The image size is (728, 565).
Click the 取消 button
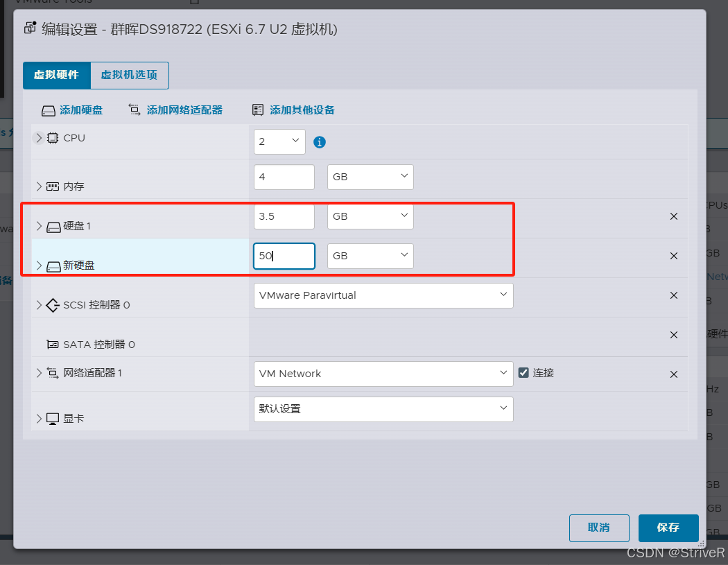[599, 528]
